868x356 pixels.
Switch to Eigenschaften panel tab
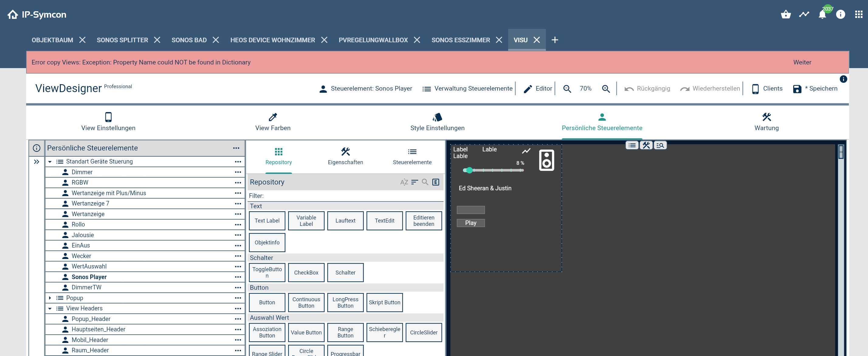345,157
